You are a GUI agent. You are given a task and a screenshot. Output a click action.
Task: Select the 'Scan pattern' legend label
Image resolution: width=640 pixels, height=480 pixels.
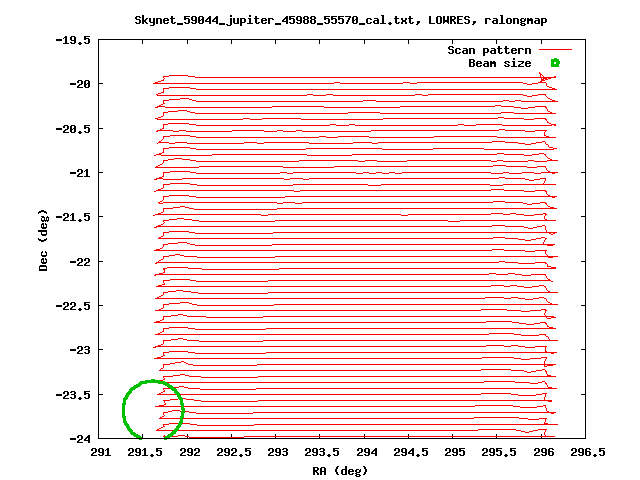[489, 50]
